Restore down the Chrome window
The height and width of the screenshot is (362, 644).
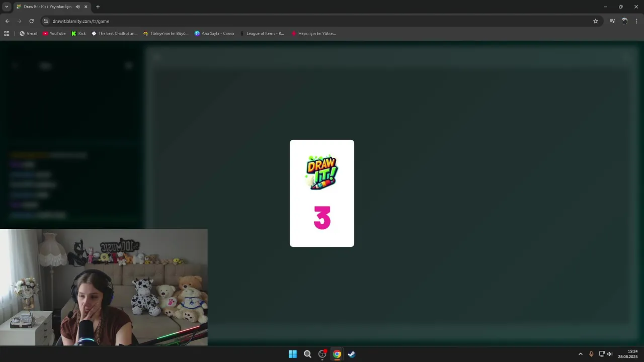[x=621, y=7]
